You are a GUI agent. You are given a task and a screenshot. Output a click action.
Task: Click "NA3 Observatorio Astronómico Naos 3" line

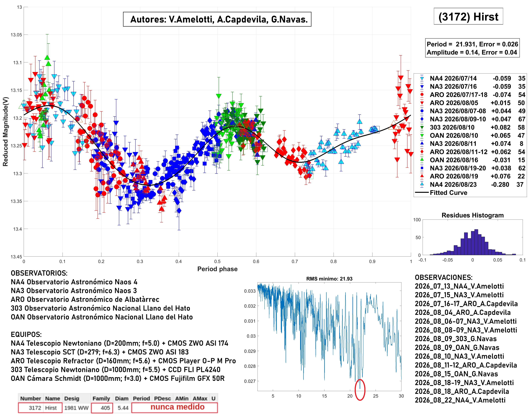click(x=74, y=291)
